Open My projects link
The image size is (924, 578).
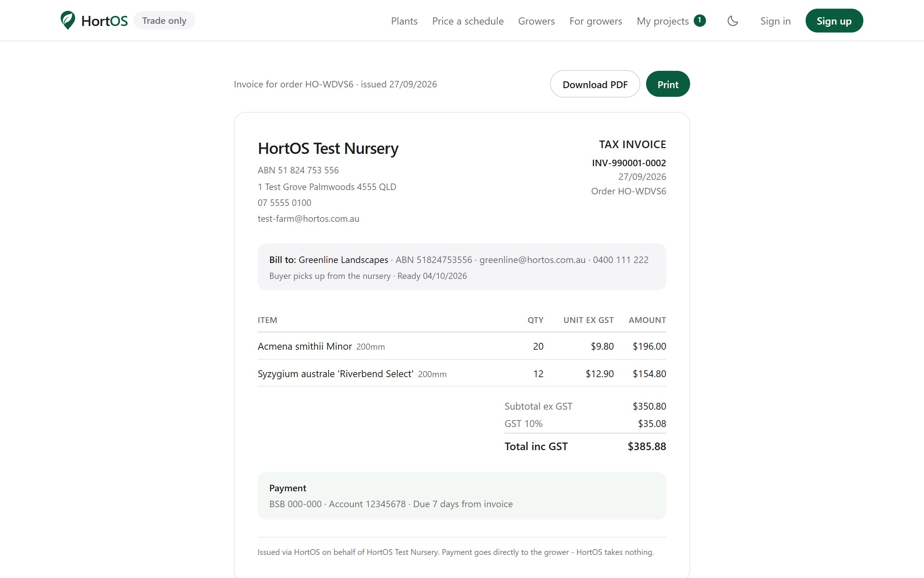click(662, 21)
